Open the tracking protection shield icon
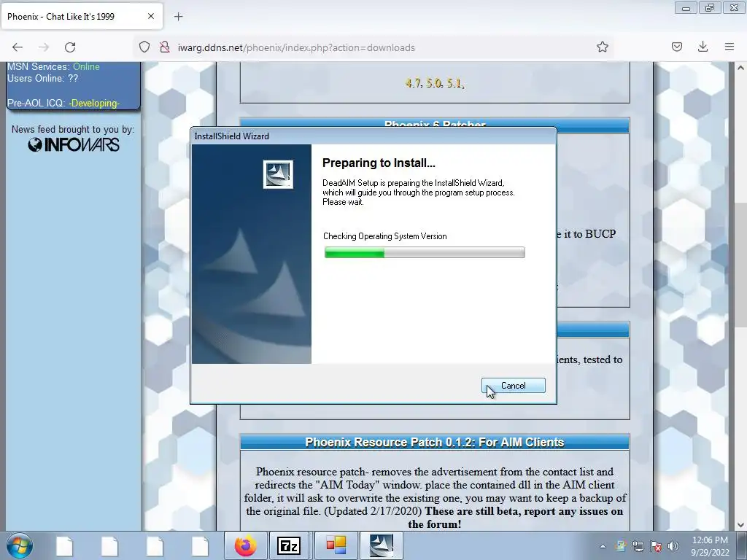This screenshot has height=560, width=747. [x=144, y=47]
